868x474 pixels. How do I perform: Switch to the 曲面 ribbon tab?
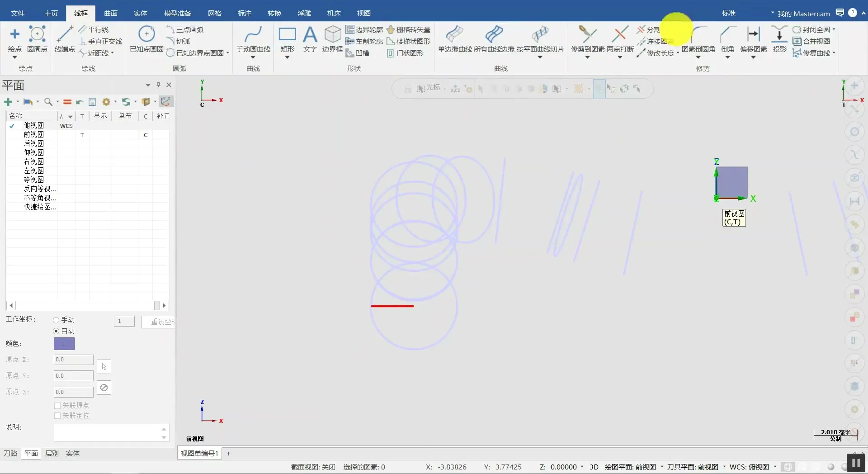(111, 13)
